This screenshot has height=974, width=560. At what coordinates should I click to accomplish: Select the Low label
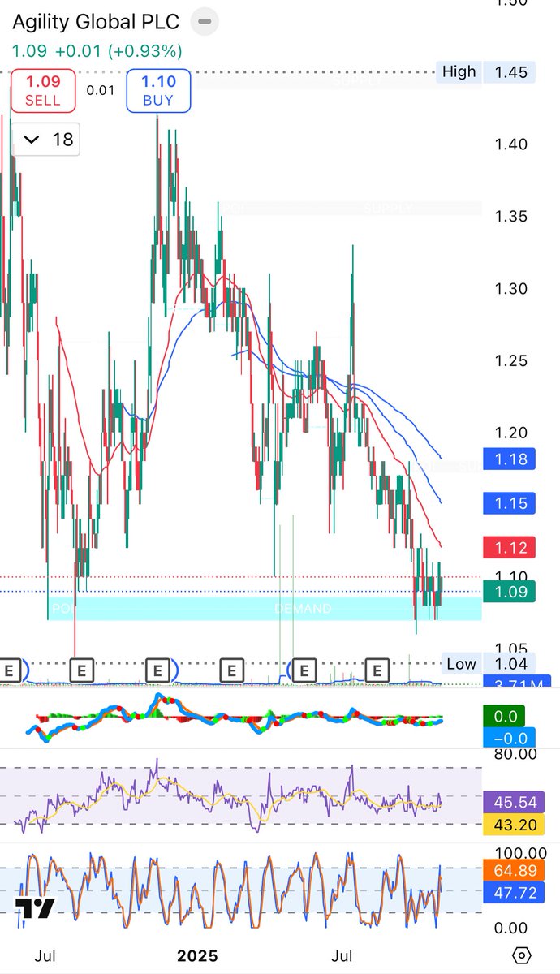(461, 664)
